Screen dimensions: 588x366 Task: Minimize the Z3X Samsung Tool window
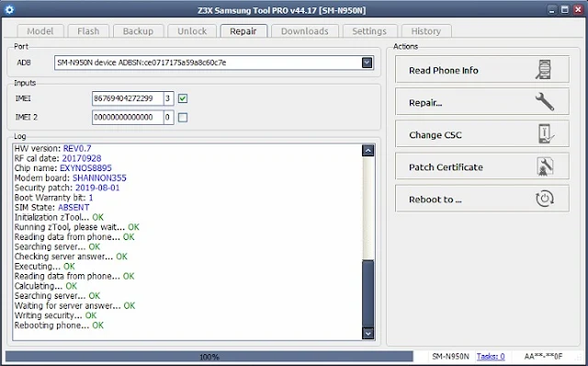tap(551, 10)
